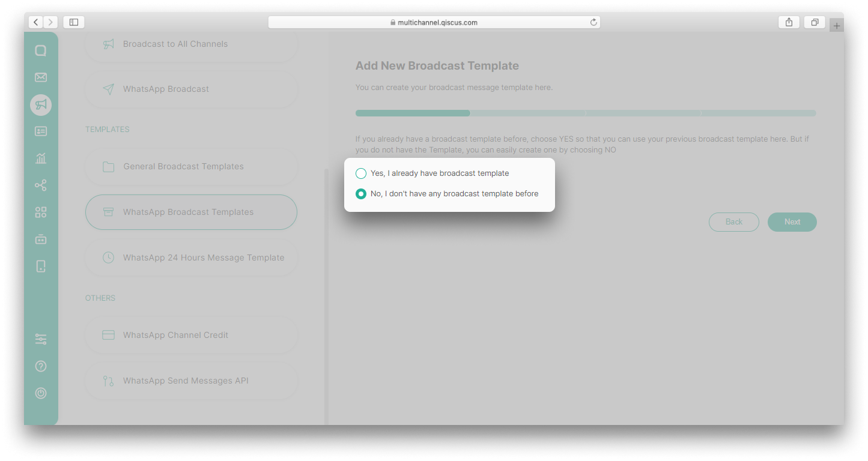
Task: Open the analytics chart icon in sidebar
Action: [41, 158]
